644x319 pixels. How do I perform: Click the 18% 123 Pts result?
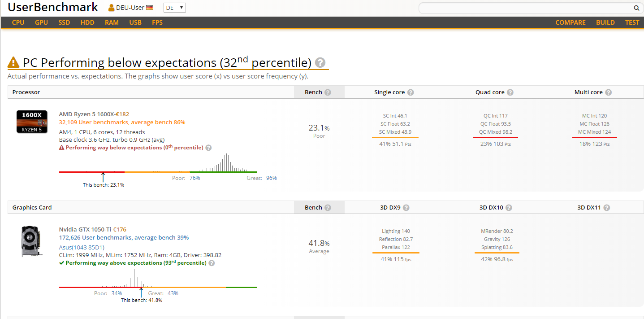(x=594, y=144)
